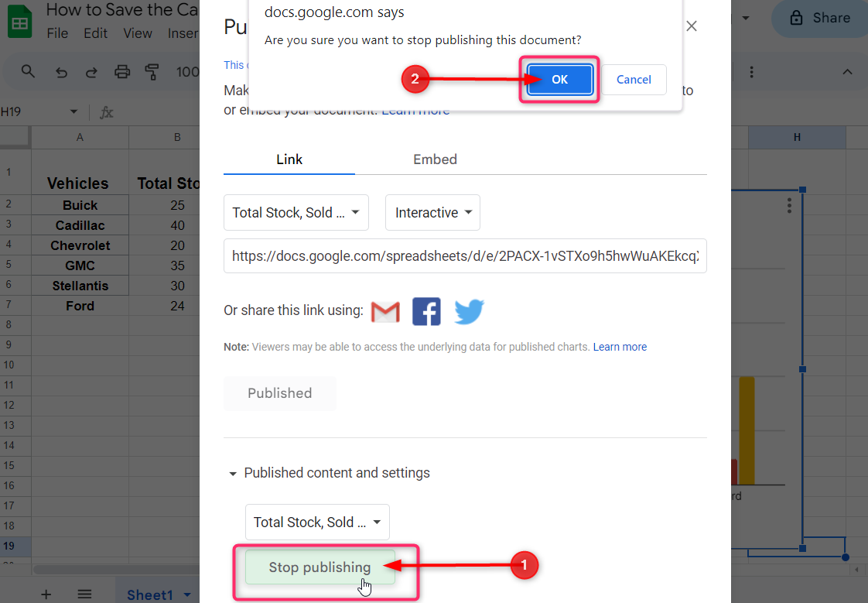Click the Stop publishing button
This screenshot has height=603, width=868.
tap(320, 567)
